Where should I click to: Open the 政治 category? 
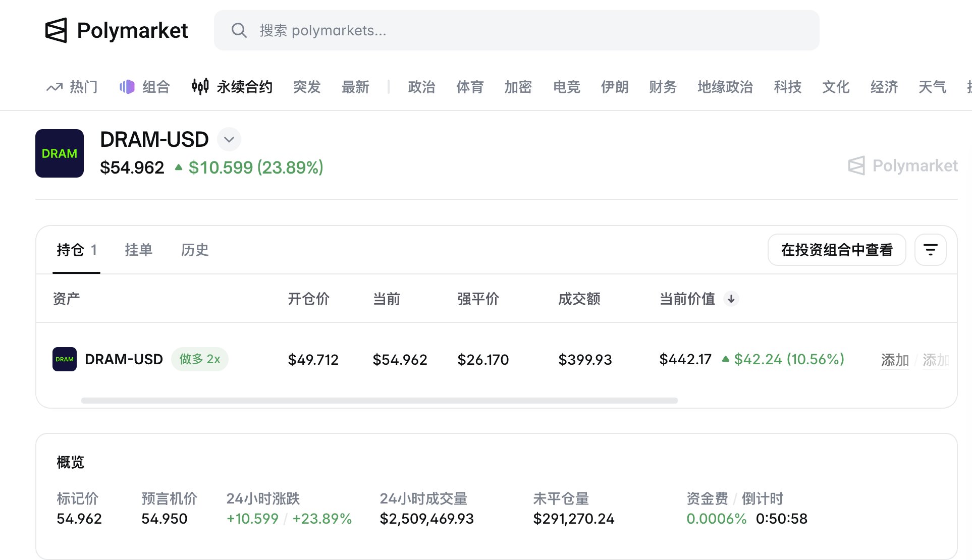coord(421,87)
